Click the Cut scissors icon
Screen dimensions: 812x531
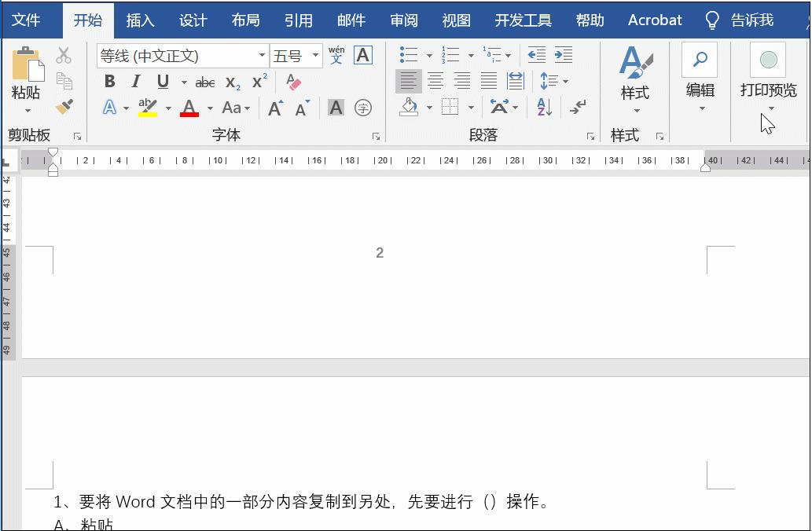64,56
